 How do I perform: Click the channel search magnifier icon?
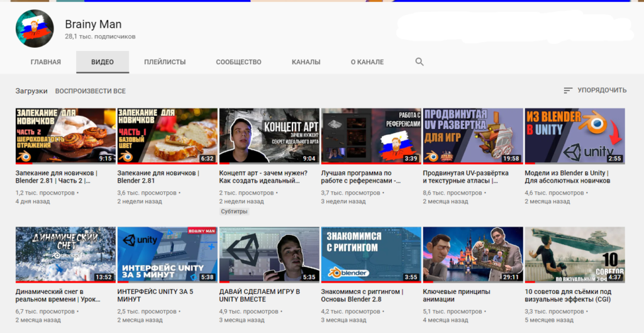click(x=419, y=62)
